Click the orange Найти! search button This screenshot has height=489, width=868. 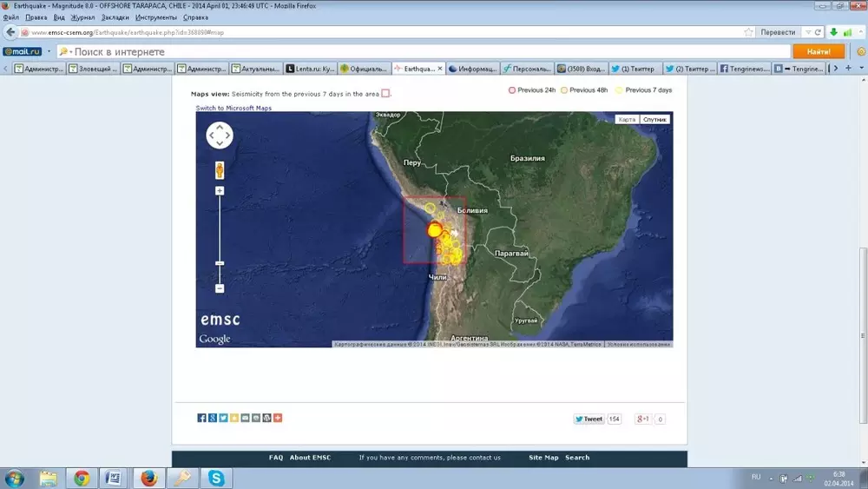coord(819,51)
